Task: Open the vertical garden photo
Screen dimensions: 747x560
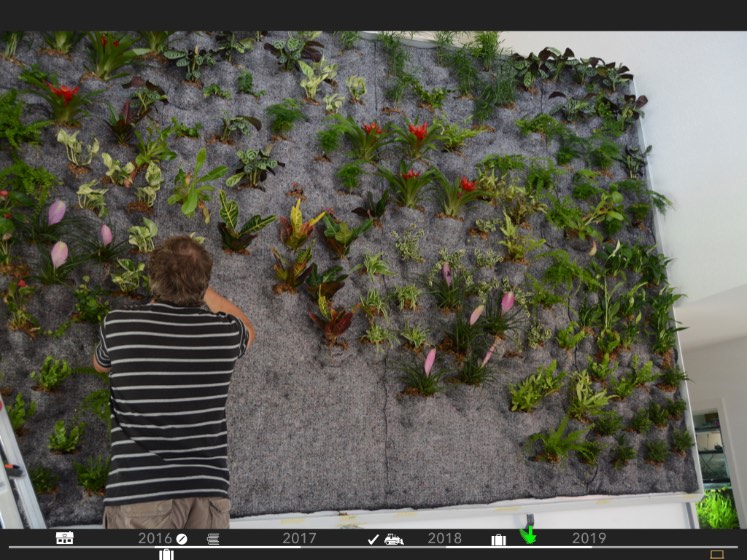Action: [x=400, y=250]
